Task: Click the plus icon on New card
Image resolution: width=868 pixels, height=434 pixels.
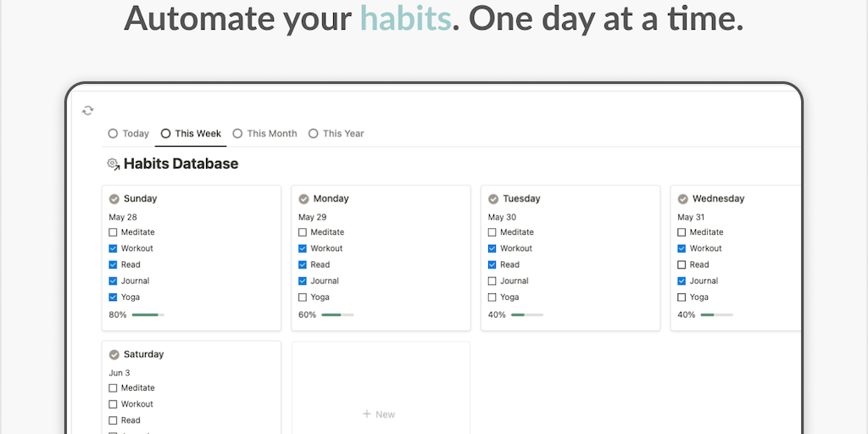Action: (x=366, y=415)
